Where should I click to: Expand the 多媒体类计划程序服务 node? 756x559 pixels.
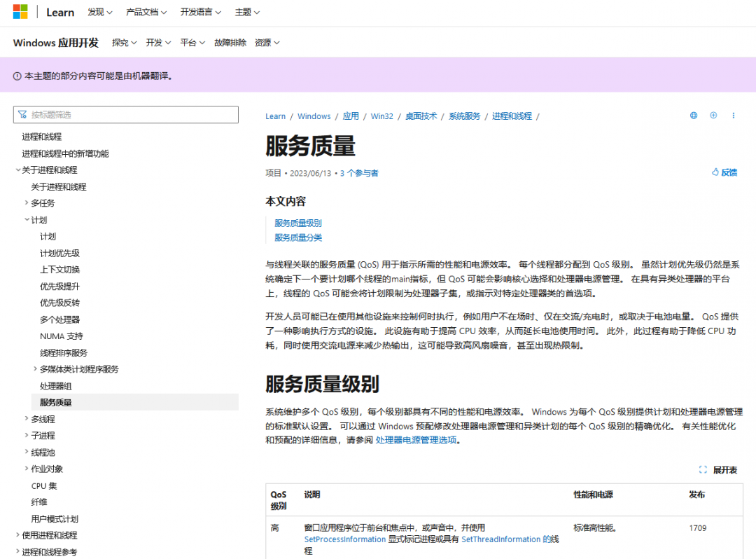(x=36, y=369)
